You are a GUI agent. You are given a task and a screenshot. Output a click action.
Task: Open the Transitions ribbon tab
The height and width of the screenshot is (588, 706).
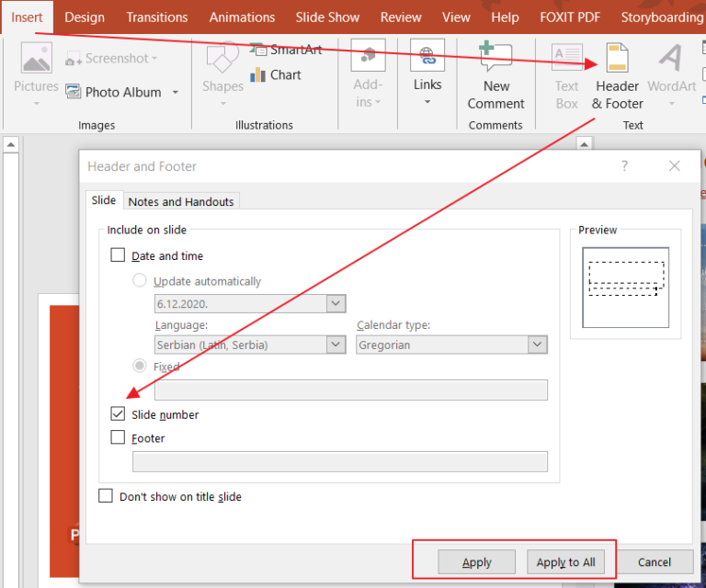pyautogui.click(x=156, y=17)
